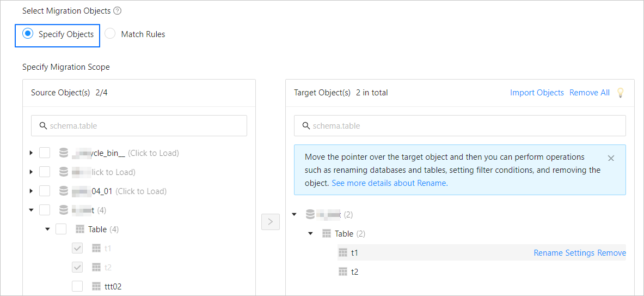Close the blue rename info banner

tap(611, 158)
